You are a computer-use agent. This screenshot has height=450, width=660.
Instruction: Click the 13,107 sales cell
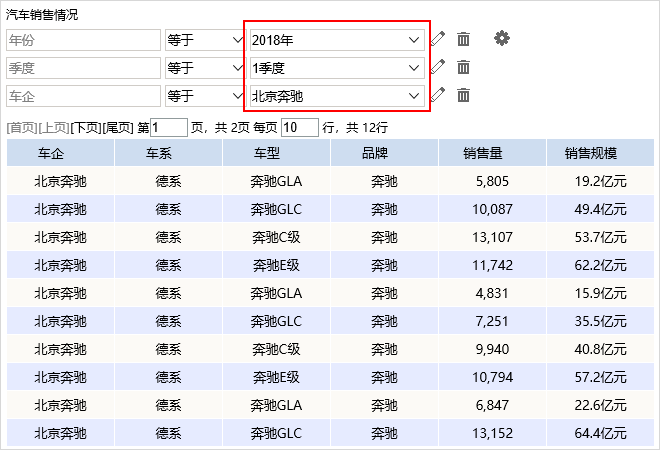(492, 237)
